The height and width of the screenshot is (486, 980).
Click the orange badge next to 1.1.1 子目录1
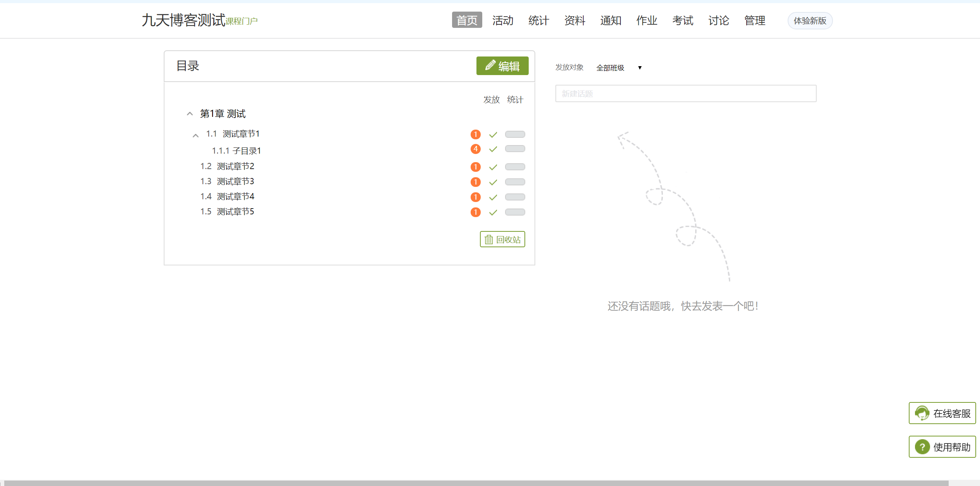pos(475,149)
